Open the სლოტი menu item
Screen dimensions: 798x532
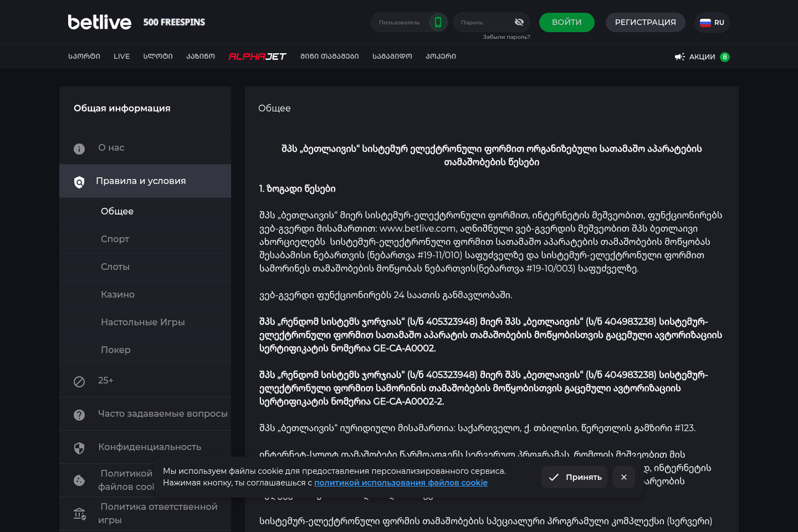tap(158, 57)
